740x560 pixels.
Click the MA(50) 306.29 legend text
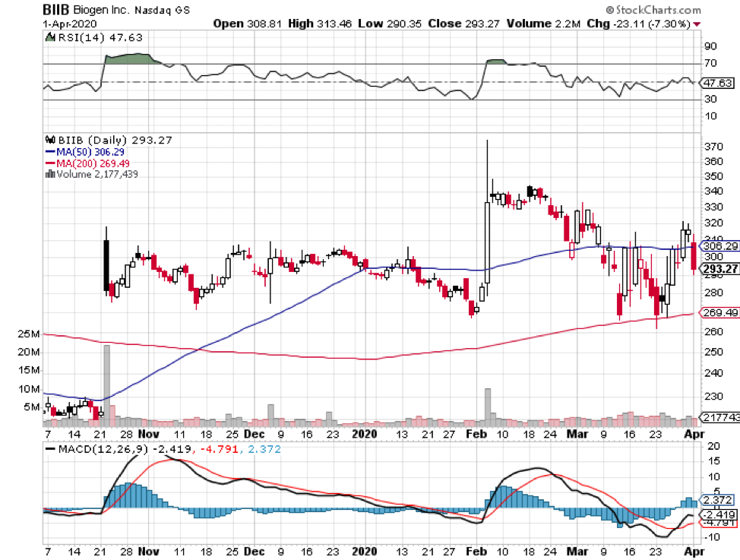pyautogui.click(x=90, y=152)
